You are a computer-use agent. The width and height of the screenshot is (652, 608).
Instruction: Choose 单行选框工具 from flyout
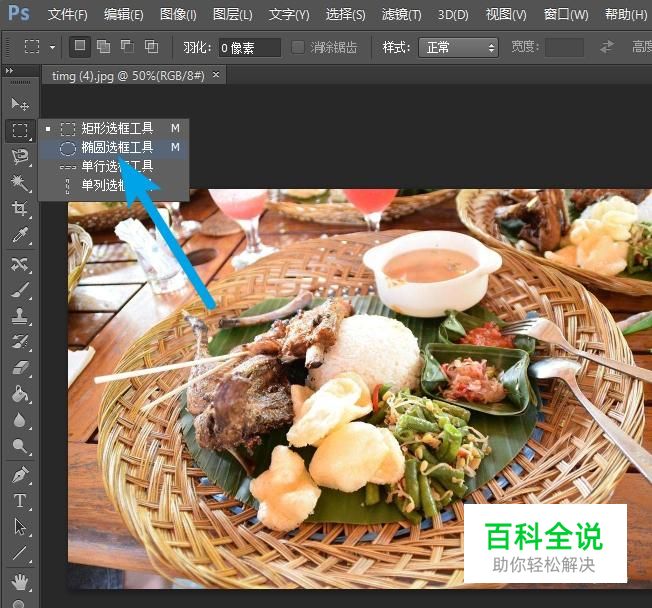point(114,166)
